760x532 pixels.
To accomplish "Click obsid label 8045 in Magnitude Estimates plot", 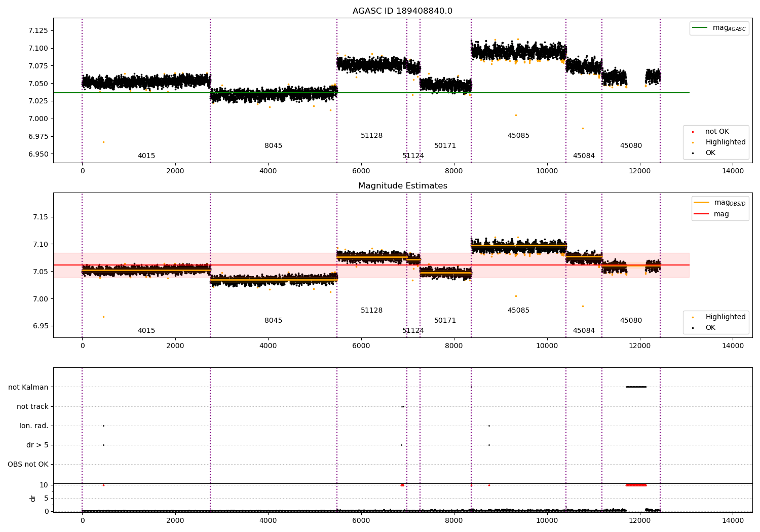I will tap(273, 321).
